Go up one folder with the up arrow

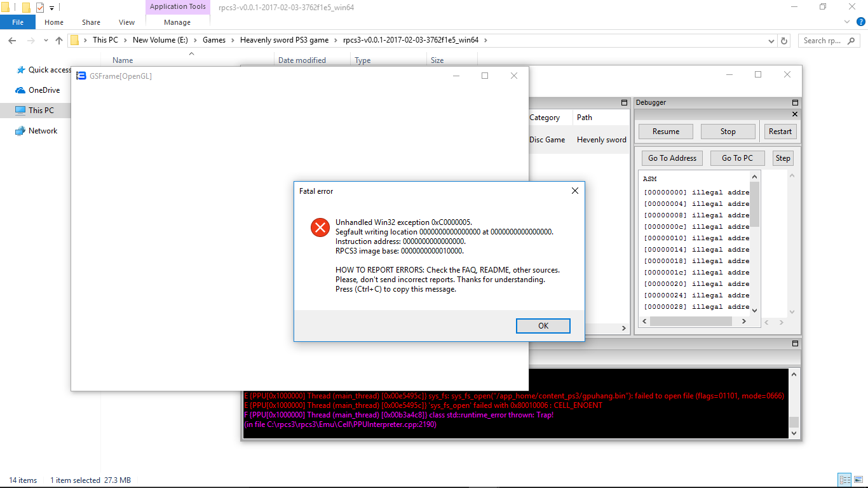[x=59, y=40]
